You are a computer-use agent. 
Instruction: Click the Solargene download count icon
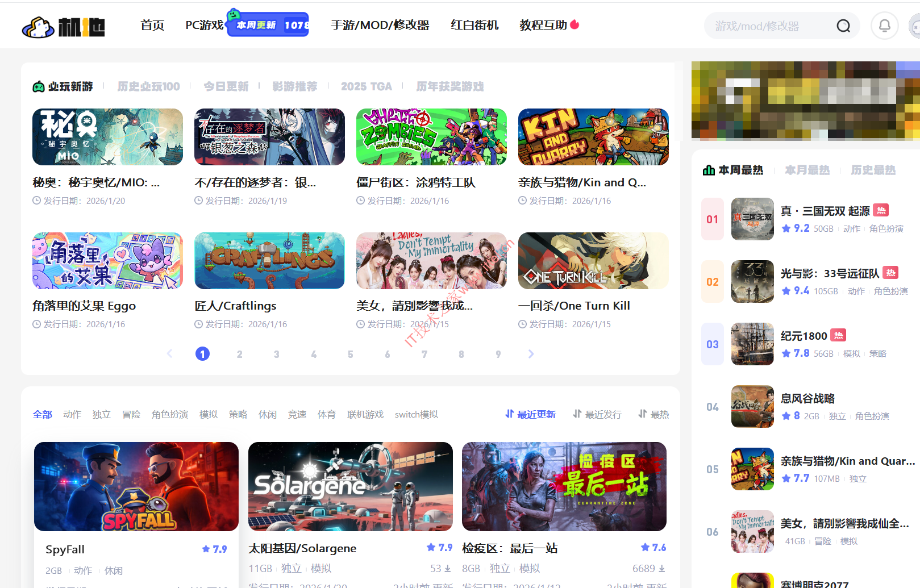point(448,569)
